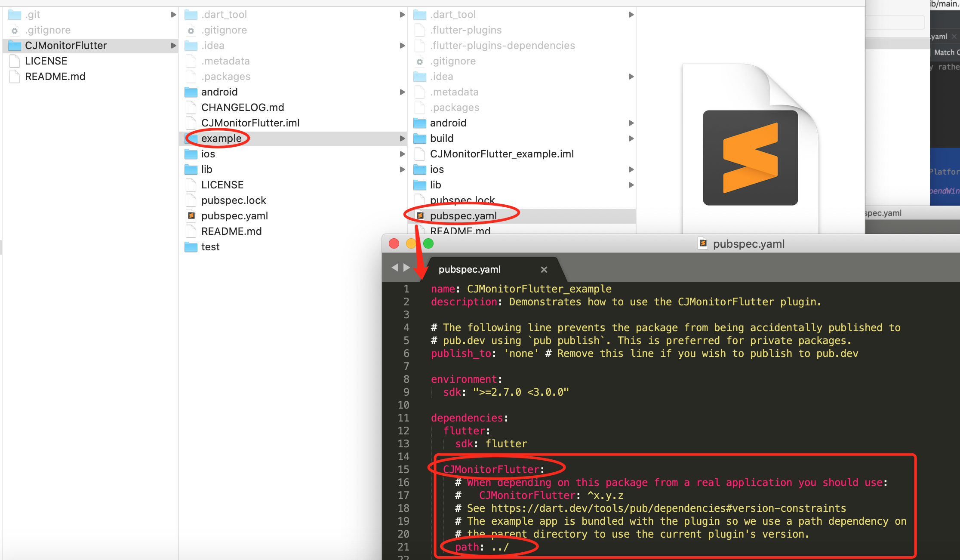Viewport: 960px width, 560px height.
Task: Select pubspec.yaml in the second column
Action: point(234,216)
